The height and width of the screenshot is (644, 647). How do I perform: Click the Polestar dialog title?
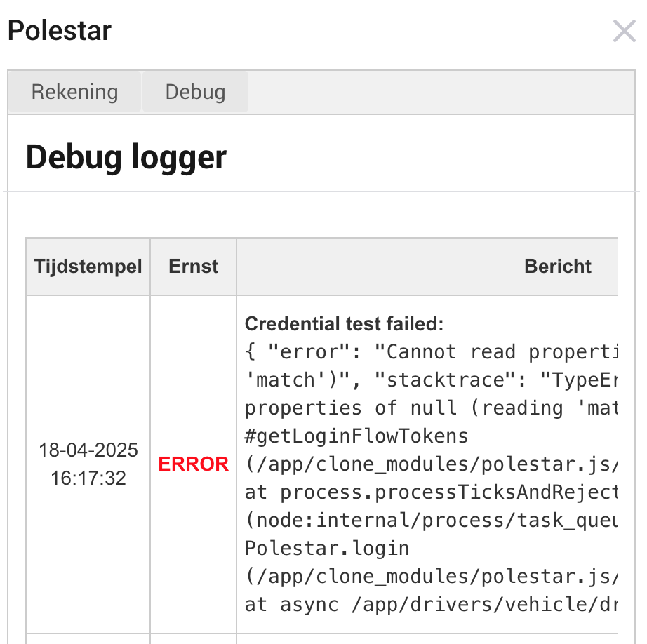pyautogui.click(x=60, y=32)
